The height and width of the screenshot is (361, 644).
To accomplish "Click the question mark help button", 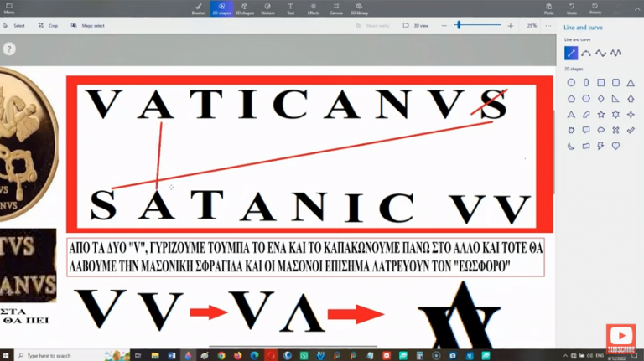I will [x=9, y=49].
